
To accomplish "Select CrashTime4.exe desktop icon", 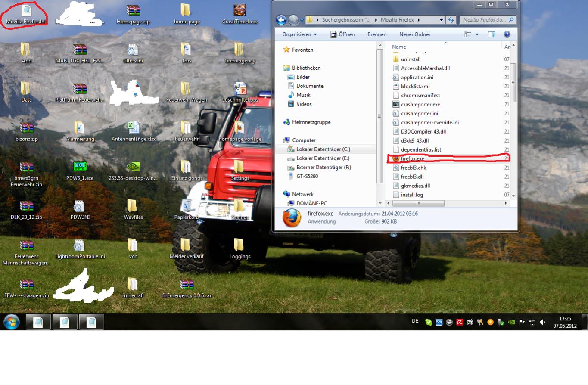I will [240, 14].
